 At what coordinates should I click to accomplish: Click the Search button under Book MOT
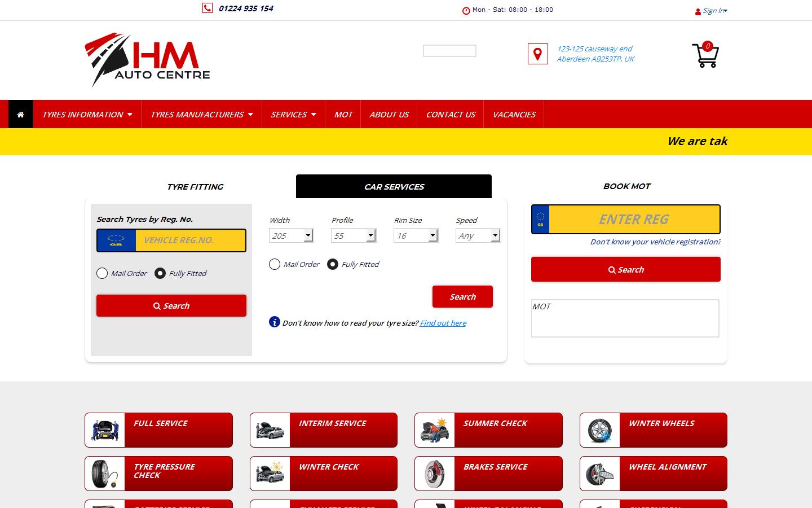[x=625, y=269]
